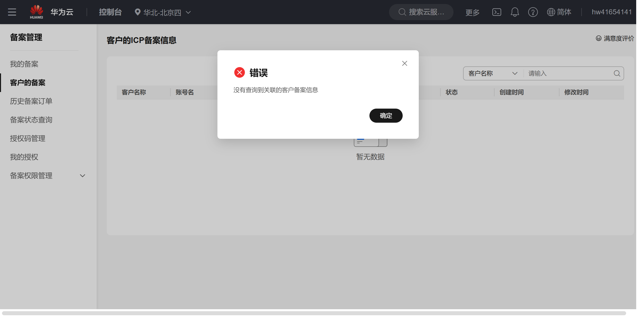
Task: Click 控制台 console link
Action: click(x=110, y=12)
